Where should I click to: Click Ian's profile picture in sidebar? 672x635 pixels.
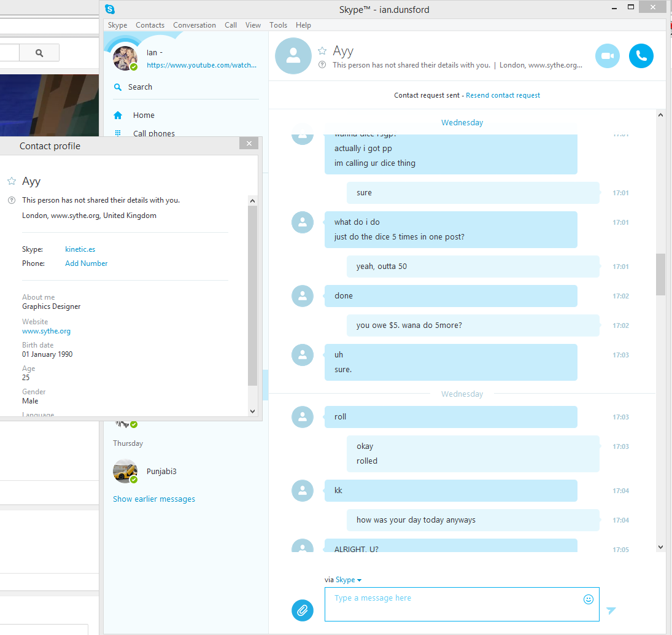(x=125, y=58)
